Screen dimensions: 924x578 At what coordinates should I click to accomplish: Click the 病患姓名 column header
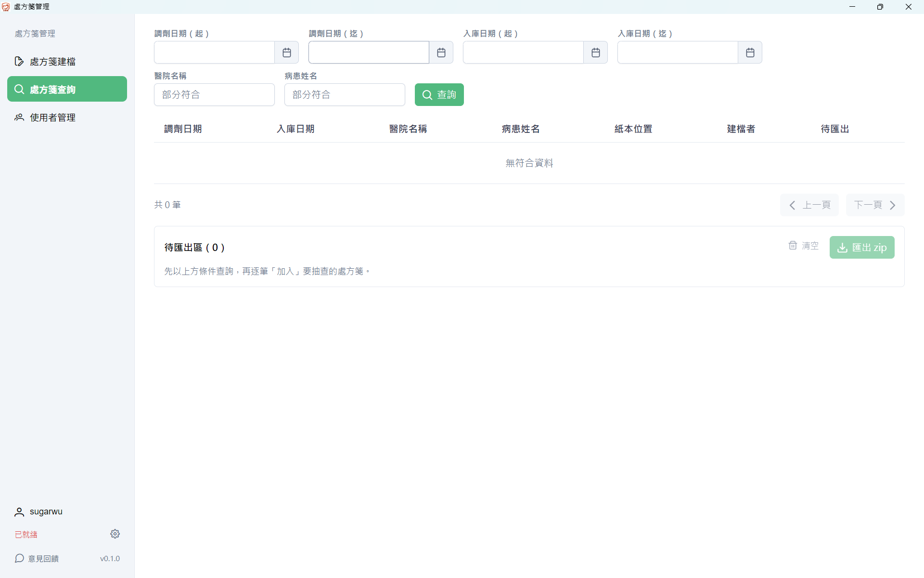(x=521, y=129)
